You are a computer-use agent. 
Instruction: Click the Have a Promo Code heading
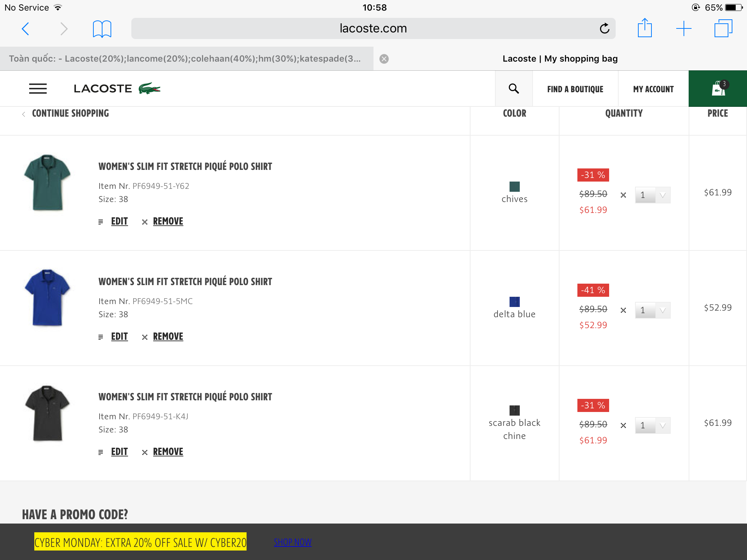75,514
